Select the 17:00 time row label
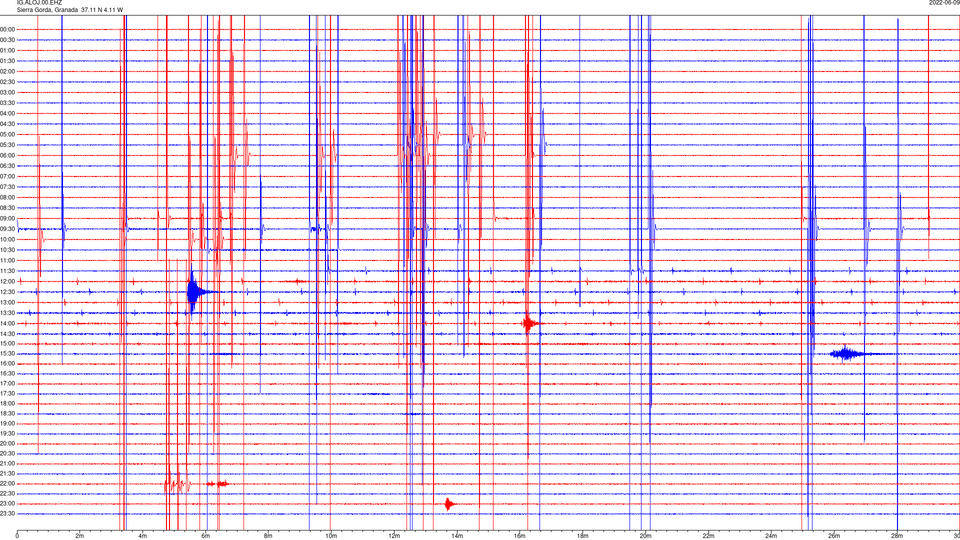 [x=8, y=384]
